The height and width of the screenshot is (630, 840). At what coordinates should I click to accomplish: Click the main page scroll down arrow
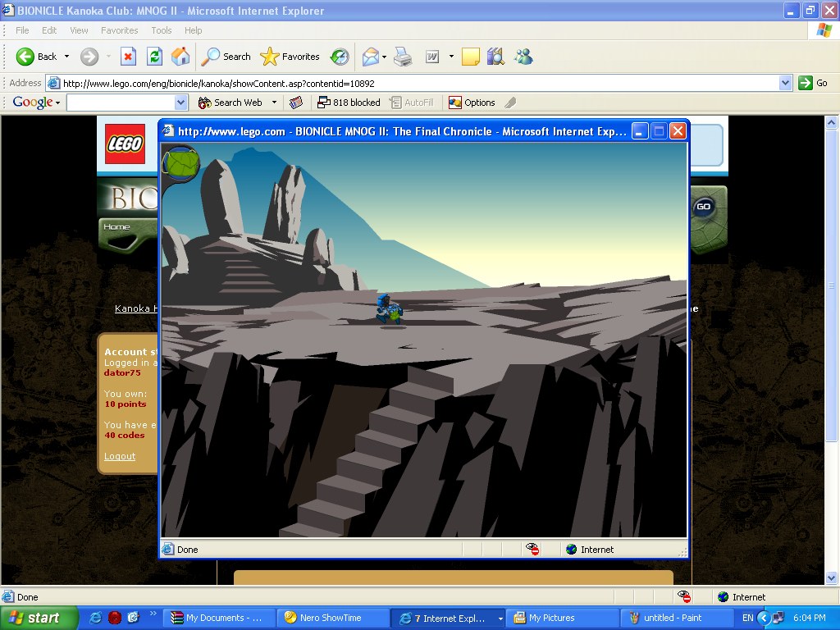pos(832,577)
